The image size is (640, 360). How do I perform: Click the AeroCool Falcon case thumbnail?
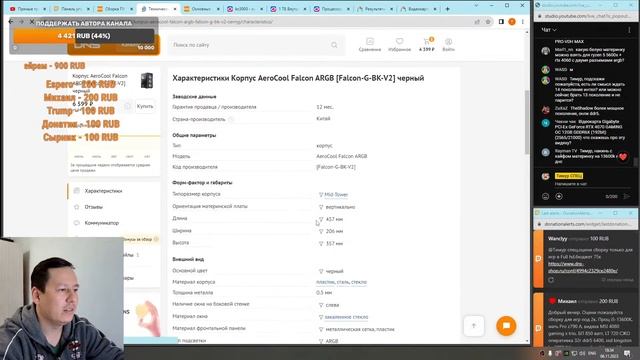[x=147, y=80]
